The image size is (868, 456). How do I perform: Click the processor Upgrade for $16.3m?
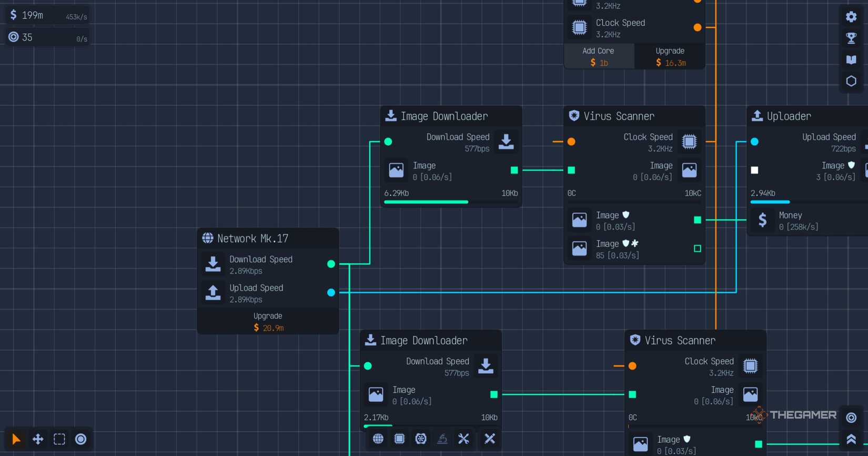point(670,57)
